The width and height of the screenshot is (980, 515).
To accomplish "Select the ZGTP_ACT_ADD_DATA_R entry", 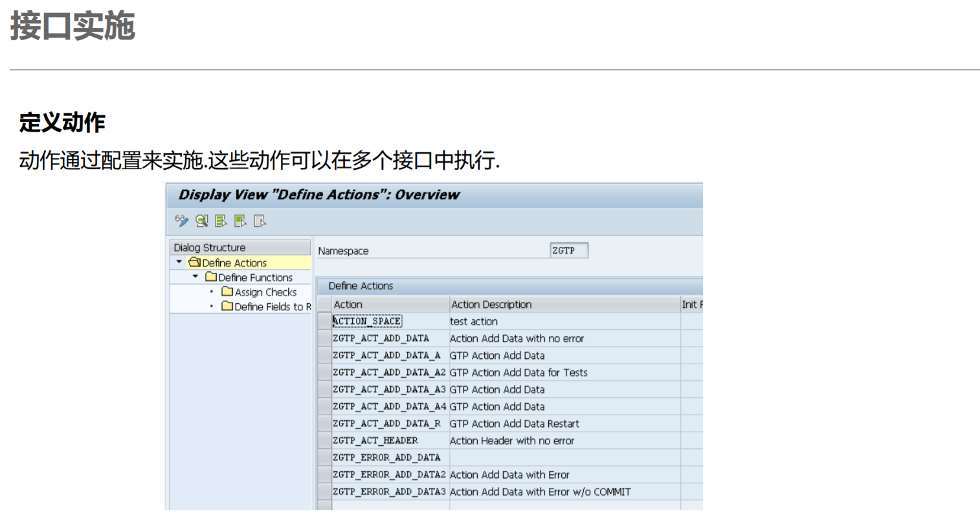I will point(374,424).
